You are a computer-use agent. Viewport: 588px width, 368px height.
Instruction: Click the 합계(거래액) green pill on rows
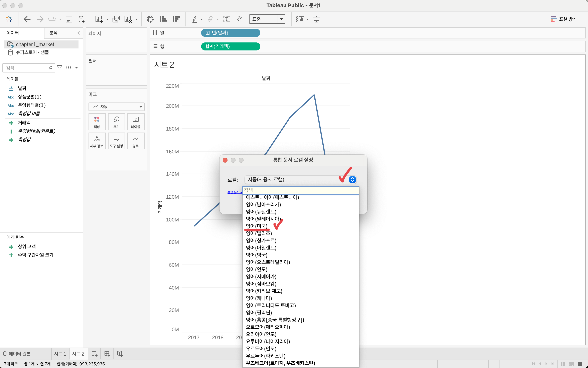pyautogui.click(x=230, y=46)
